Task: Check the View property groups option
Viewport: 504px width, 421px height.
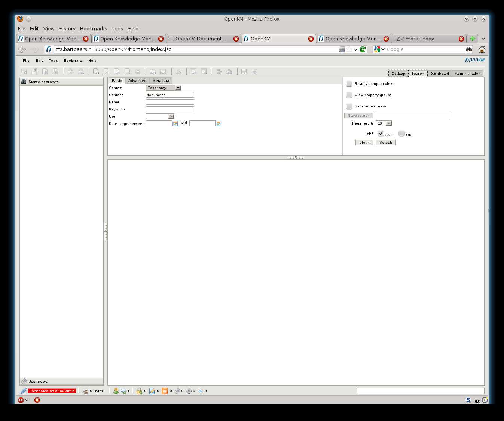Action: 349,95
